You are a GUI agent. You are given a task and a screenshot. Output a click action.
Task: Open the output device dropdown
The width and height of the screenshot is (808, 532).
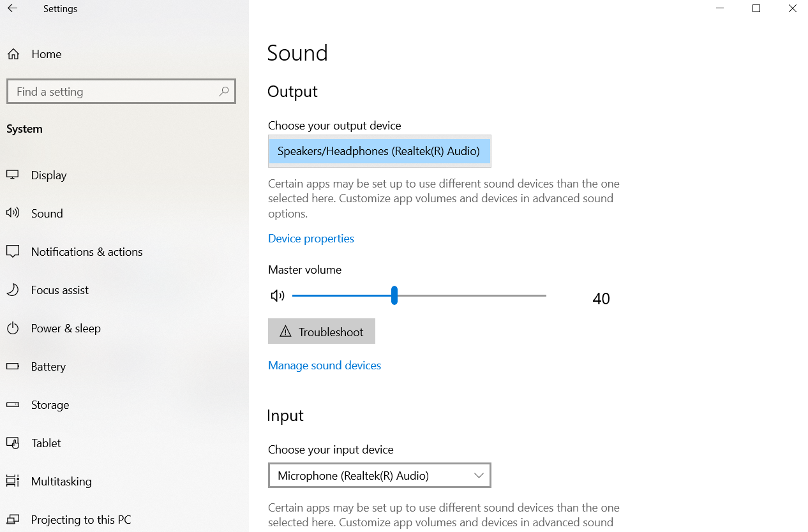(379, 152)
